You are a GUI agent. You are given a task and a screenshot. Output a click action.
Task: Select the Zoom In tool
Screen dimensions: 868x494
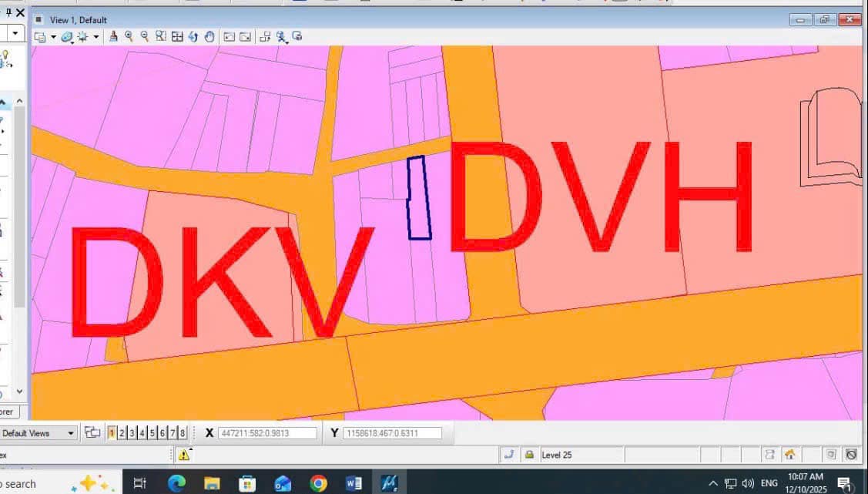129,36
